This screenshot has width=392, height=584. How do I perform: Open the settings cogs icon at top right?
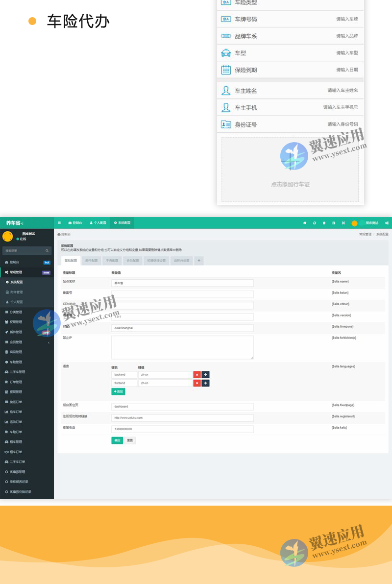point(387,223)
